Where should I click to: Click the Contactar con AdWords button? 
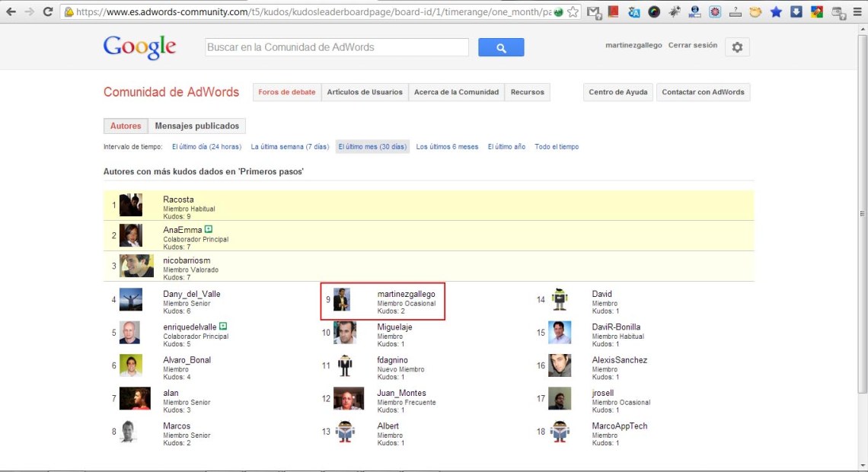point(703,92)
